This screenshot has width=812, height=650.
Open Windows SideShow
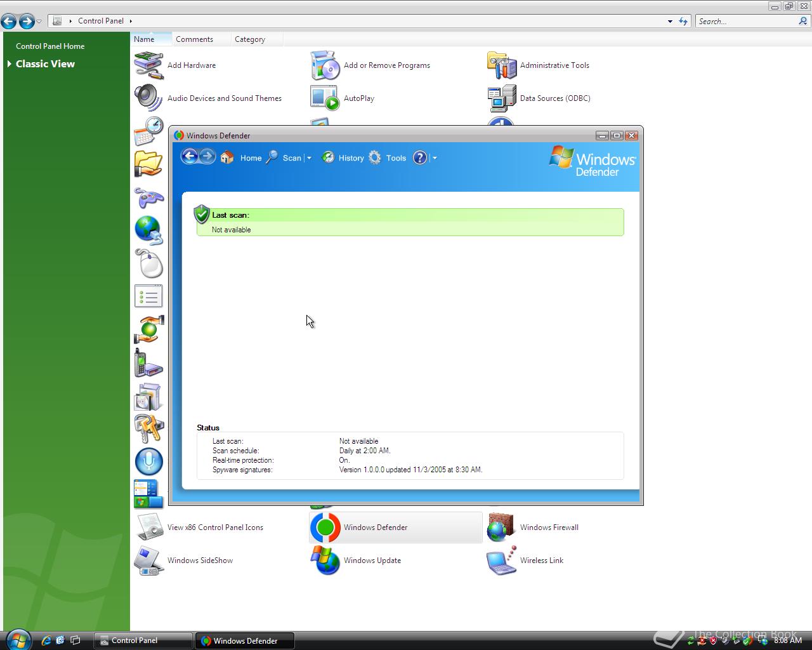click(184, 560)
